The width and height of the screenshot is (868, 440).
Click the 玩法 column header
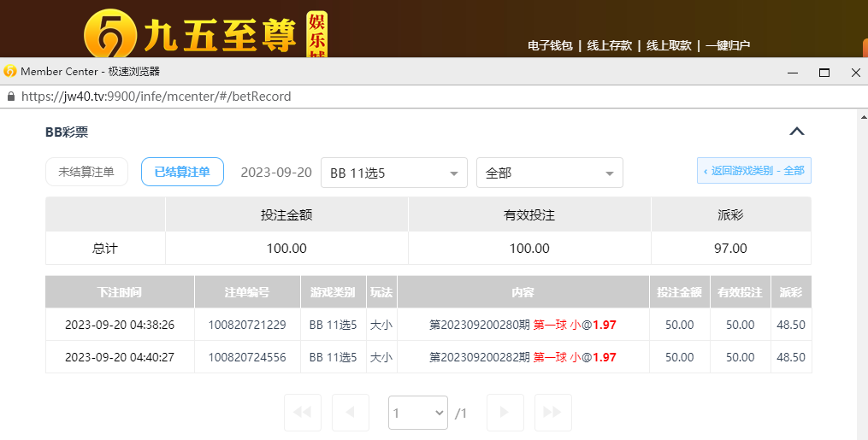381,292
